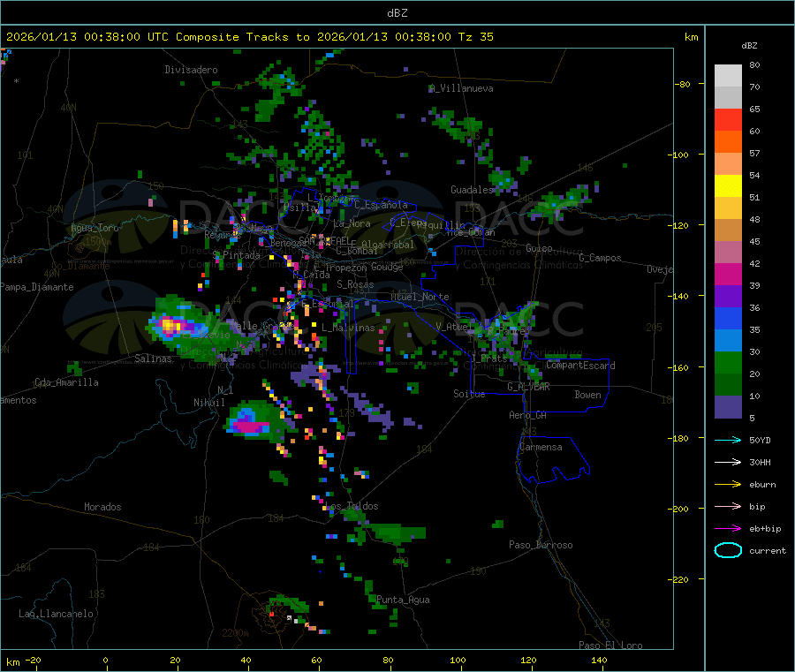The image size is (795, 672).
Task: Click the 'Paso_El_Loro' map label
Action: tap(610, 646)
